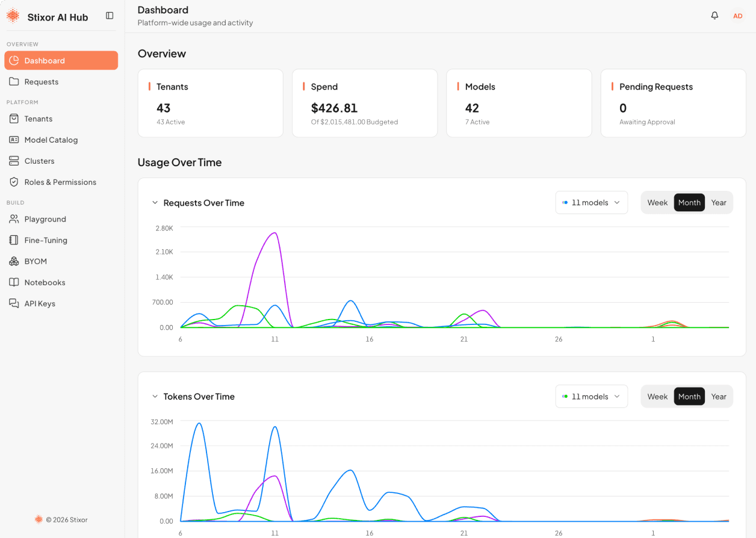Open the Tenants overview card
The width and height of the screenshot is (756, 538).
211,103
